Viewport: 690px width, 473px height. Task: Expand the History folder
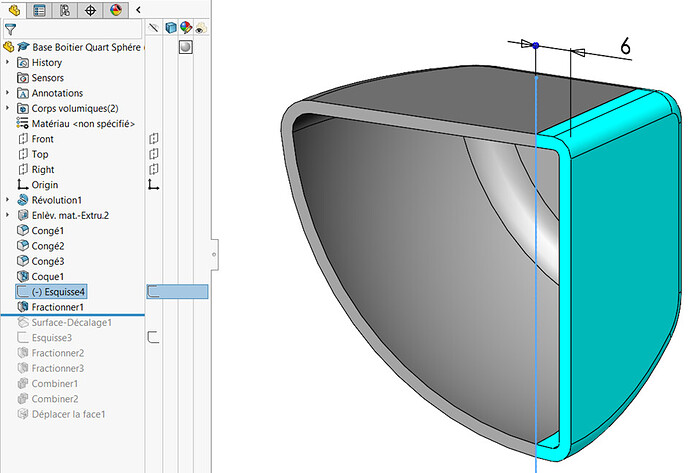[8, 63]
